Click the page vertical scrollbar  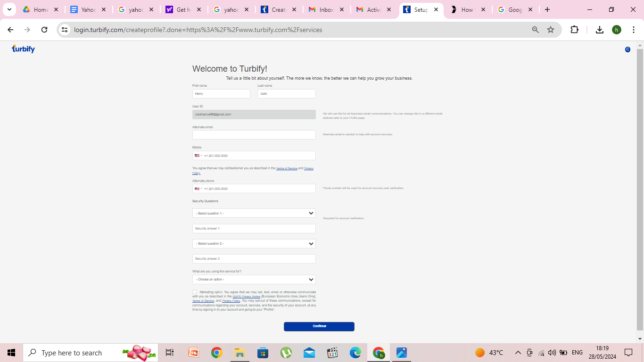(640, 189)
